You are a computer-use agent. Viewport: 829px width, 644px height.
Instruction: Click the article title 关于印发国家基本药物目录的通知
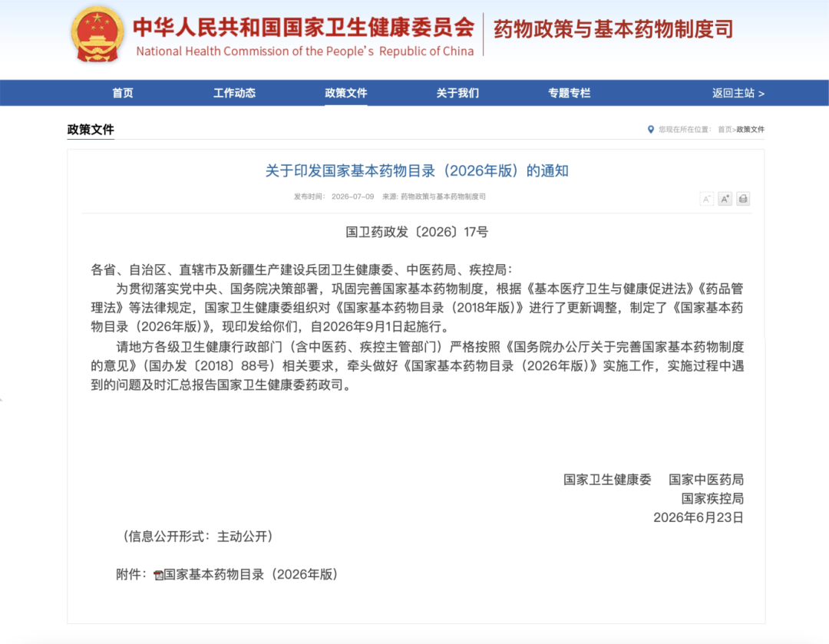tap(417, 170)
